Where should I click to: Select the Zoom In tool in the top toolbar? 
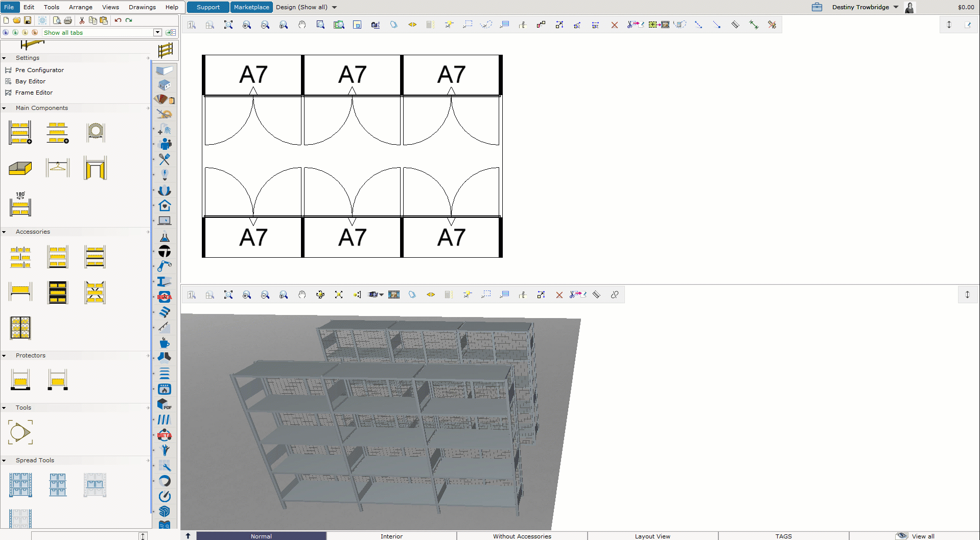[x=247, y=24]
